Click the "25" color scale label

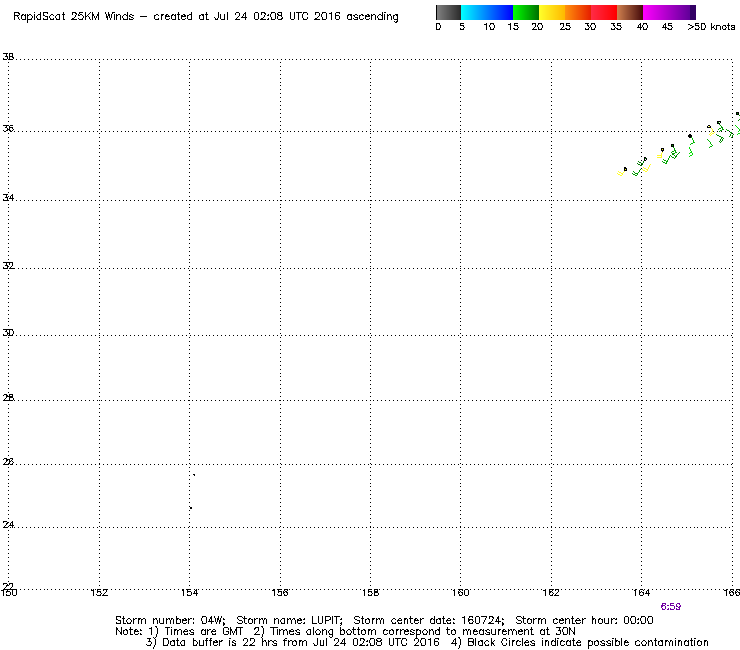pyautogui.click(x=565, y=27)
